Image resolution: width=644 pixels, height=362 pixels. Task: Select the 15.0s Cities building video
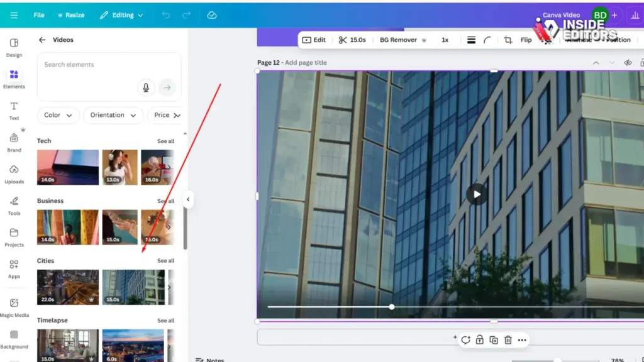133,287
